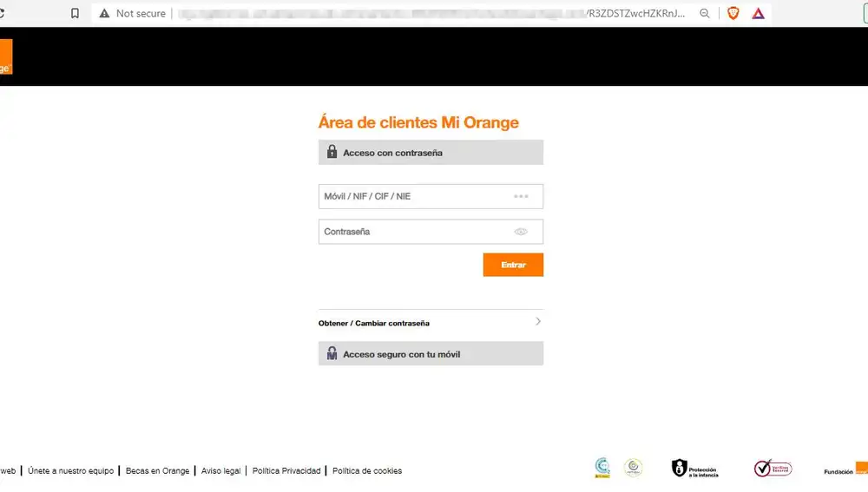Click the Orange logo in header
868x492 pixels.
tap(5, 56)
